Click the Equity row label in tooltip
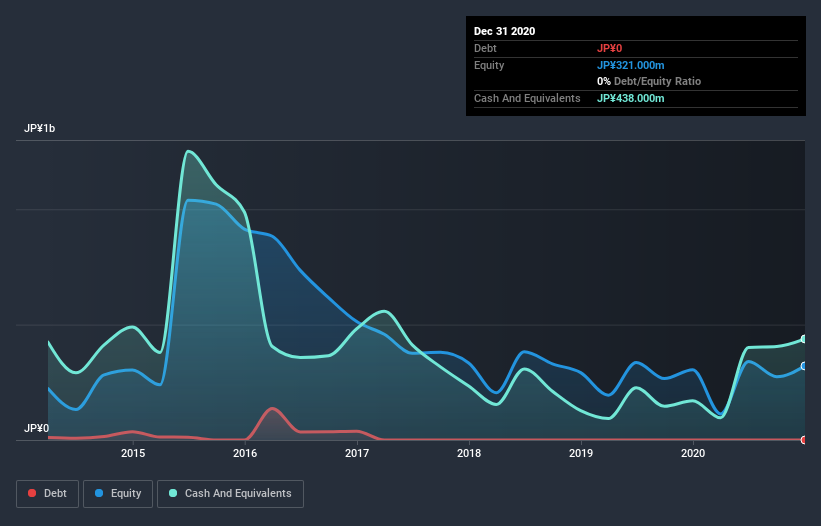 pos(489,65)
